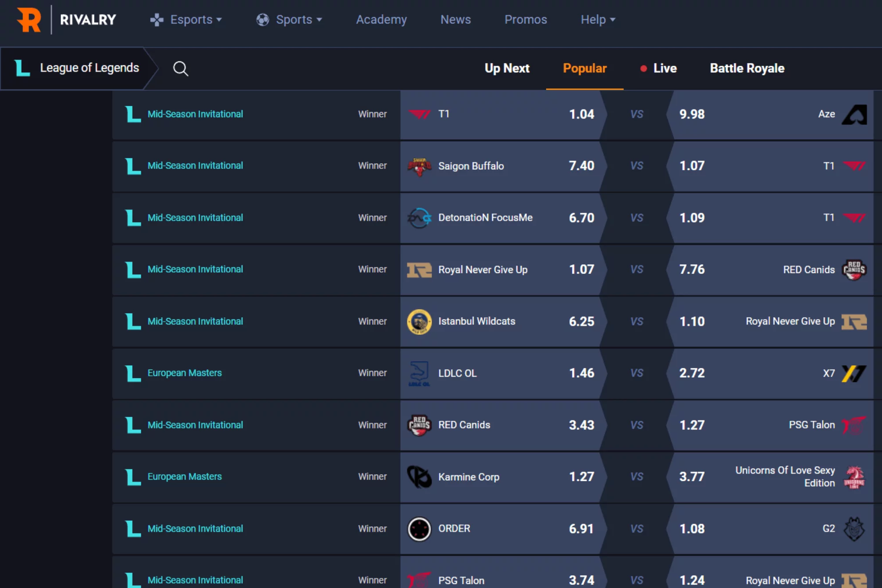Click the G2 team logo
The image size is (882, 588).
coord(854,528)
